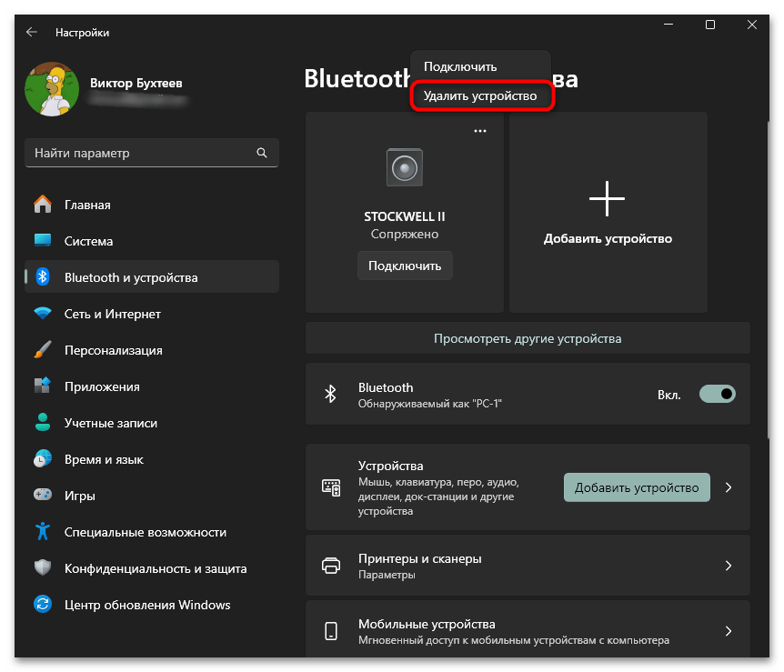
Task: Open the Система section
Action: point(152,240)
